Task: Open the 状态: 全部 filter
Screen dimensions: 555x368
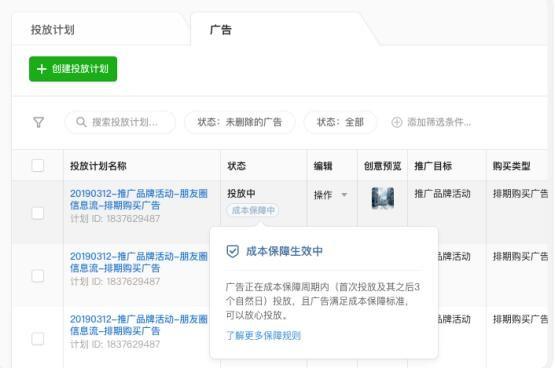Action: [340, 122]
